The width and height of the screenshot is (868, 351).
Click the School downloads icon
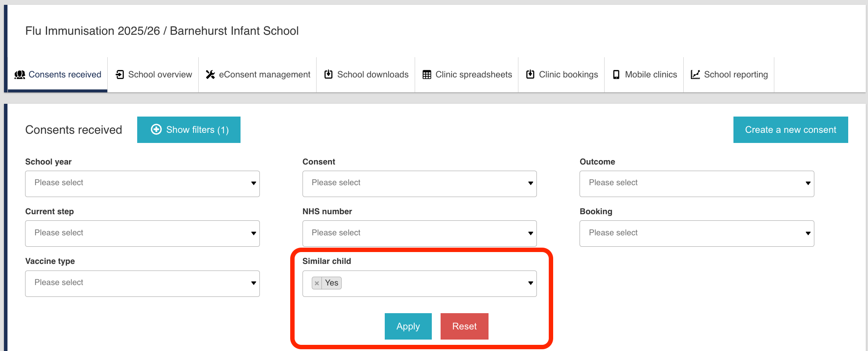click(328, 75)
